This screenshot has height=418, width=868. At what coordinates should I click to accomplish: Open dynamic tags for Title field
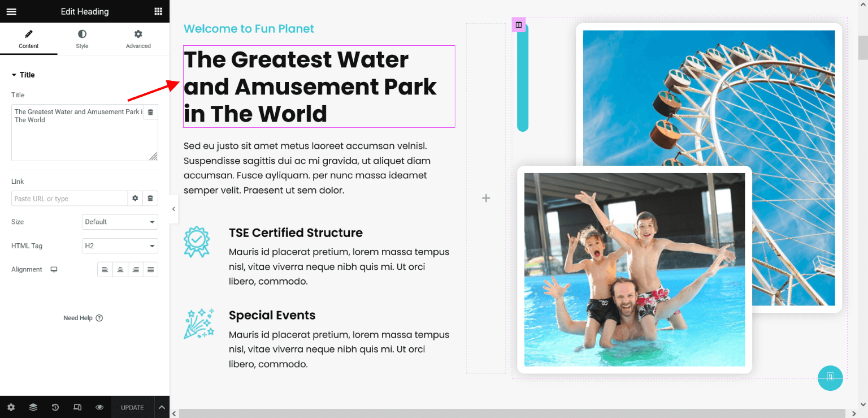click(150, 112)
